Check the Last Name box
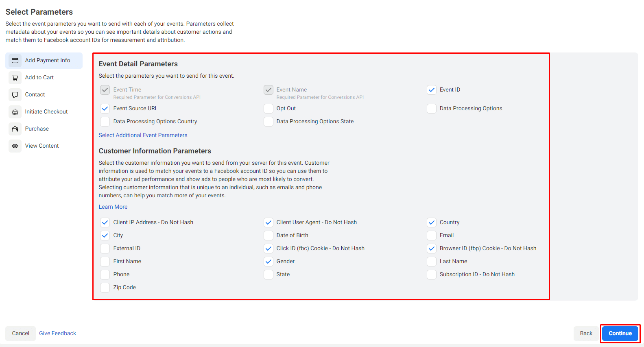The image size is (644, 347). pyautogui.click(x=432, y=262)
